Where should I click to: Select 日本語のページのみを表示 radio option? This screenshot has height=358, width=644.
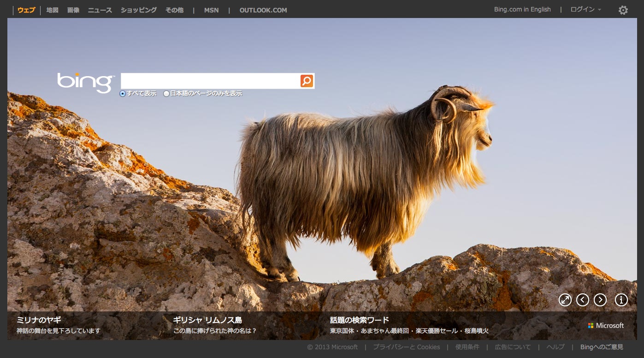point(166,94)
